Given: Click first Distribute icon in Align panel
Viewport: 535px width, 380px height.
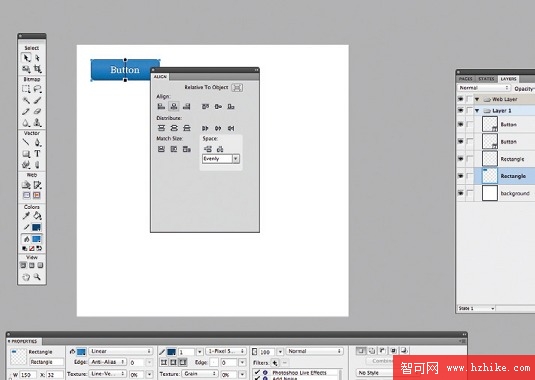Looking at the screenshot, I should coord(161,128).
